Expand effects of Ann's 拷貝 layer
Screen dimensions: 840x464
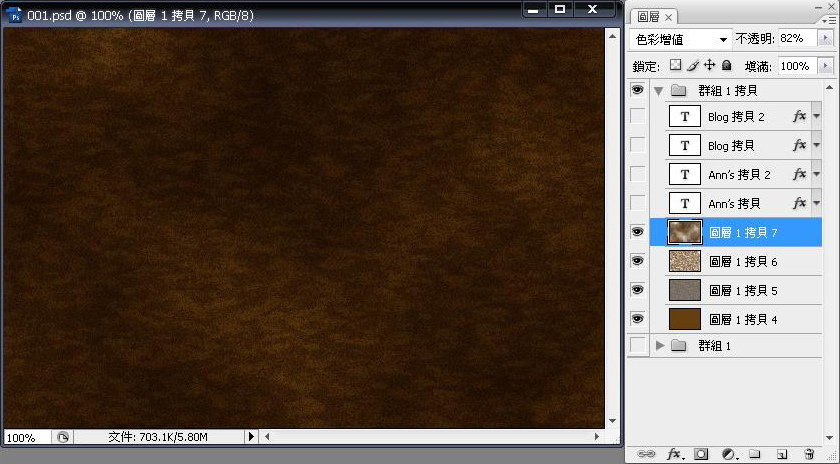point(816,203)
